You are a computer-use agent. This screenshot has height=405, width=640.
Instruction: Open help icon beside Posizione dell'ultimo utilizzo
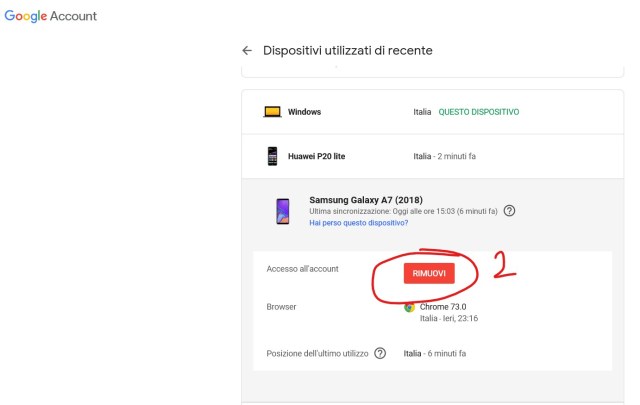[x=380, y=353]
